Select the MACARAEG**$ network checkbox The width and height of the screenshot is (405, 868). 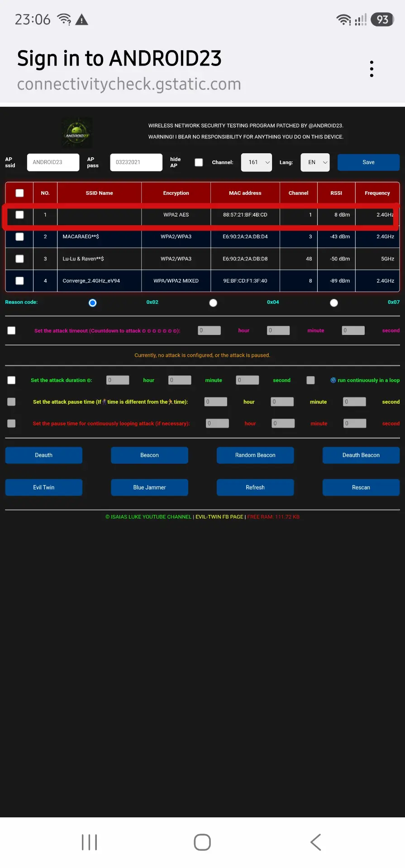[x=19, y=236]
